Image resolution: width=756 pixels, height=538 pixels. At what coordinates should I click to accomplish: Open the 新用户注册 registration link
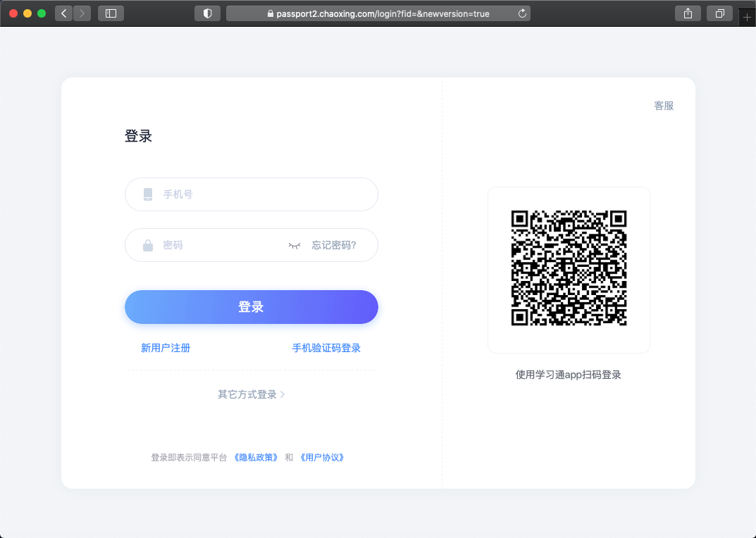166,348
